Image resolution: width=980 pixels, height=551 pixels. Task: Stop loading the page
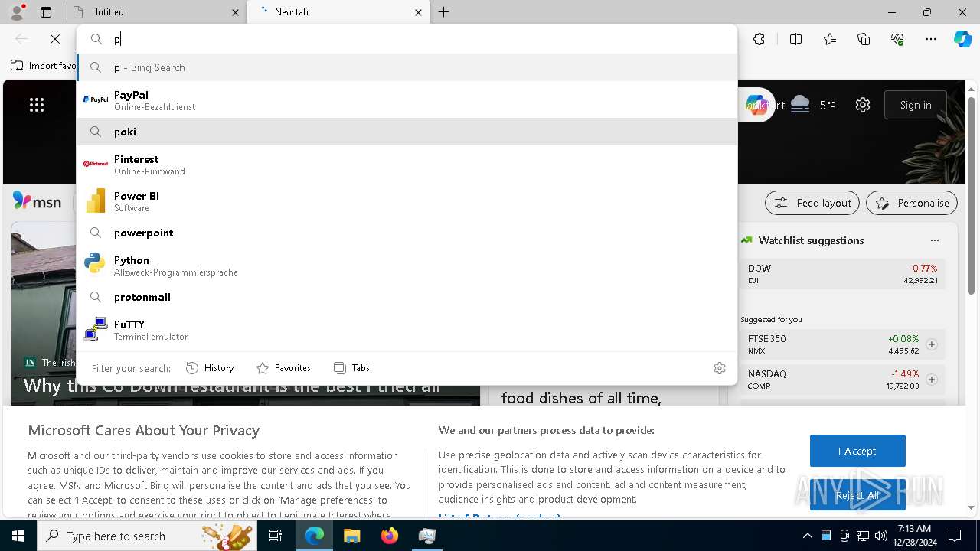click(55, 39)
